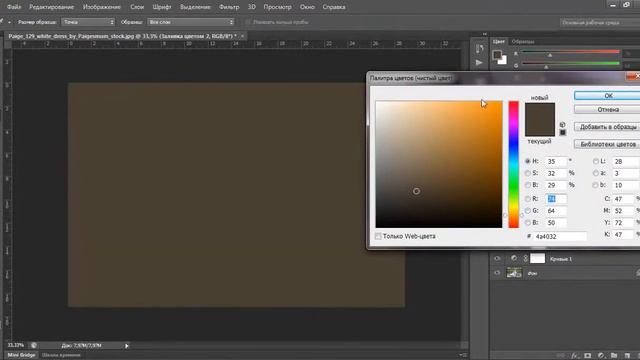Click the foreground color swatch in Color panel
Viewport: 640px width, 360px height.
pos(497,55)
